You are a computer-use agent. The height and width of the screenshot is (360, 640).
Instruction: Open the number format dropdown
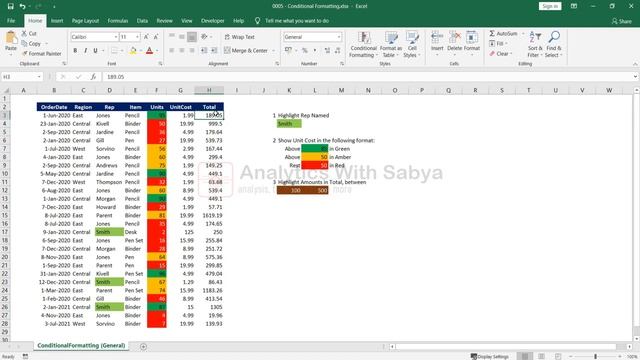339,37
